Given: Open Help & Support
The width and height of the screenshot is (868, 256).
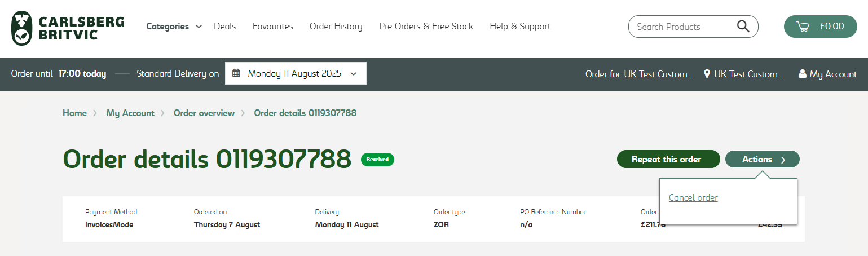Looking at the screenshot, I should coord(520,27).
